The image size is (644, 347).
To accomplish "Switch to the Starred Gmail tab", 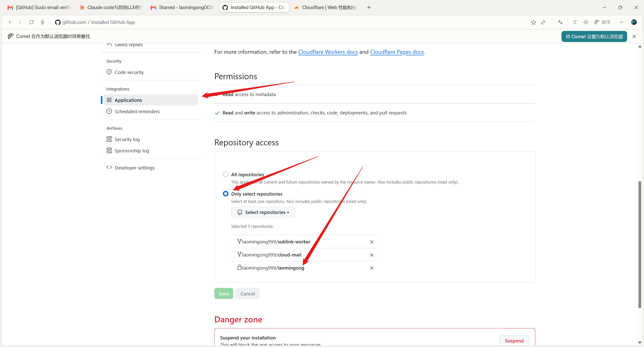I will click(x=183, y=7).
